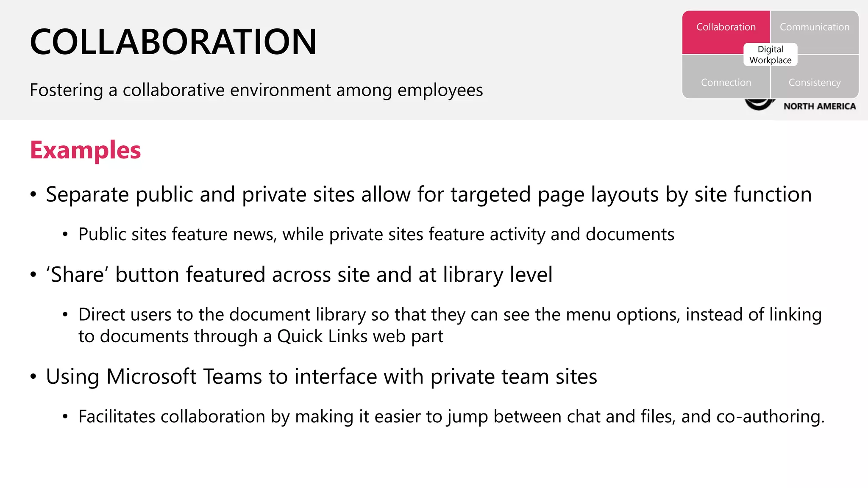The image size is (868, 488).
Task: Click the Digital Workplace center label
Action: tap(770, 55)
